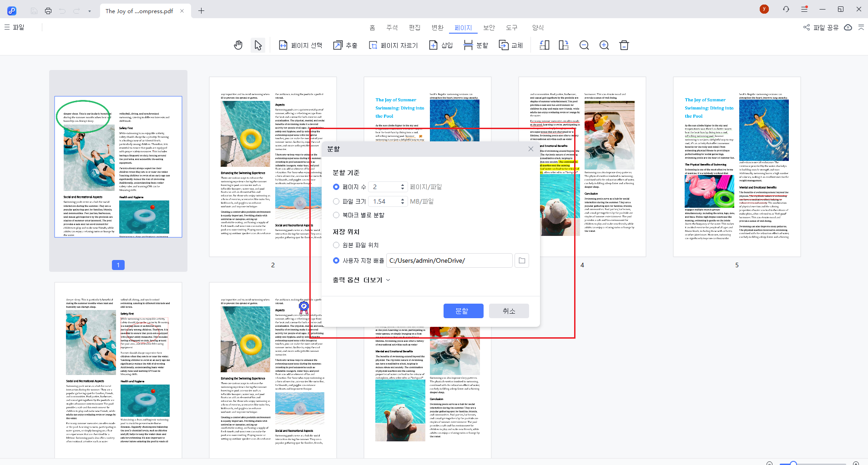Click the 삽입 insert page icon
The image size is (868, 465).
pos(440,45)
